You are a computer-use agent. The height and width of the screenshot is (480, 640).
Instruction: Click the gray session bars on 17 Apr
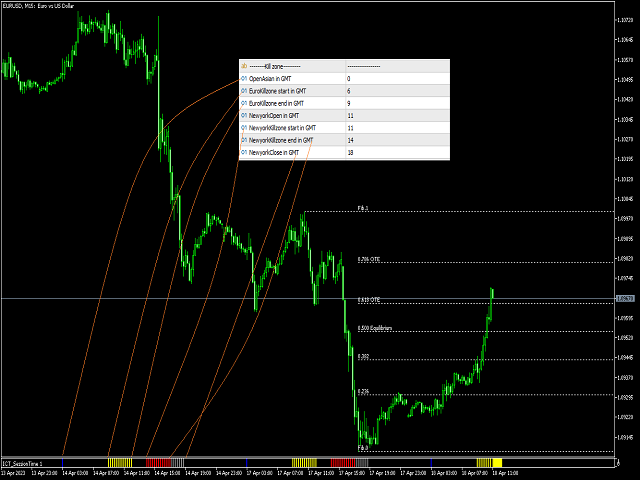[362, 463]
